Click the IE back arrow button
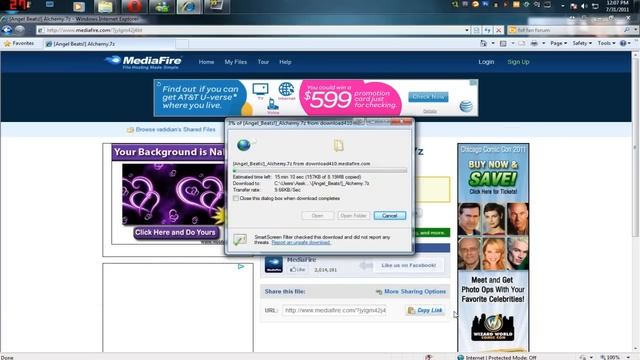Image resolution: width=640 pixels, height=360 pixels. [x=7, y=30]
